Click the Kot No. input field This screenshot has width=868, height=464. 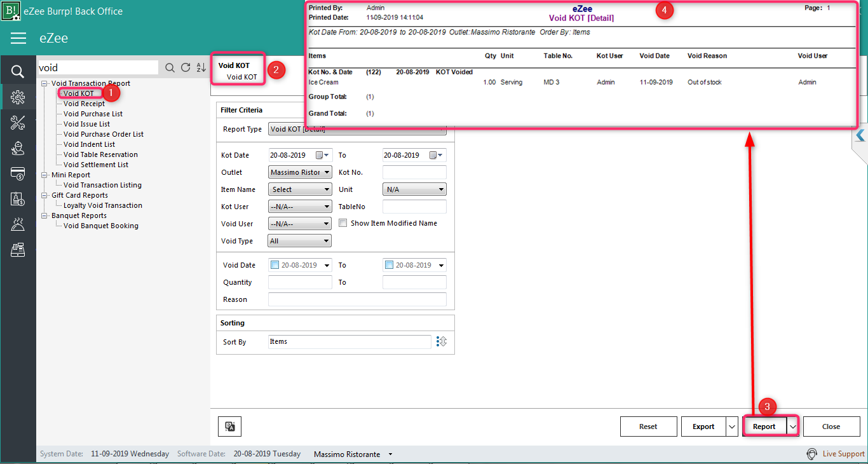pos(414,172)
